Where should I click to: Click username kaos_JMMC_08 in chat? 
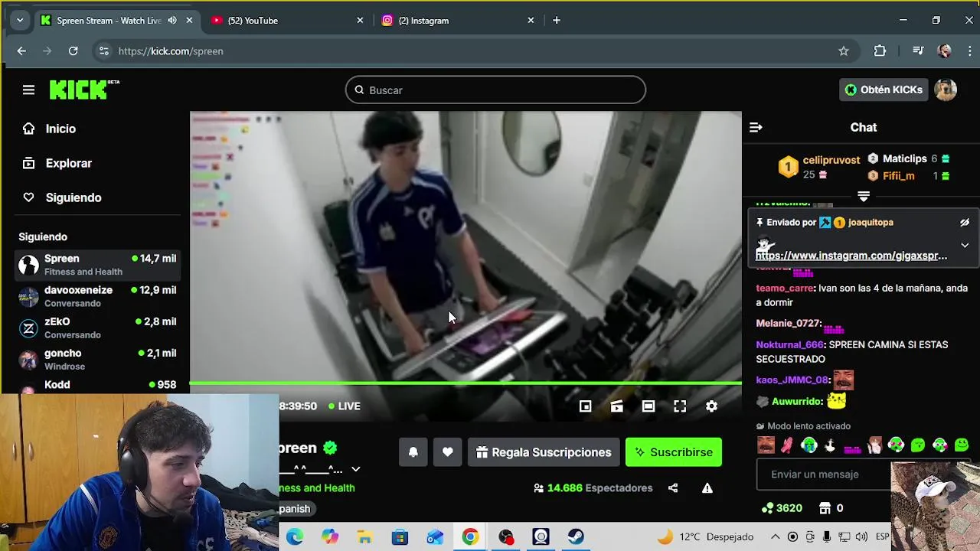pyautogui.click(x=792, y=380)
